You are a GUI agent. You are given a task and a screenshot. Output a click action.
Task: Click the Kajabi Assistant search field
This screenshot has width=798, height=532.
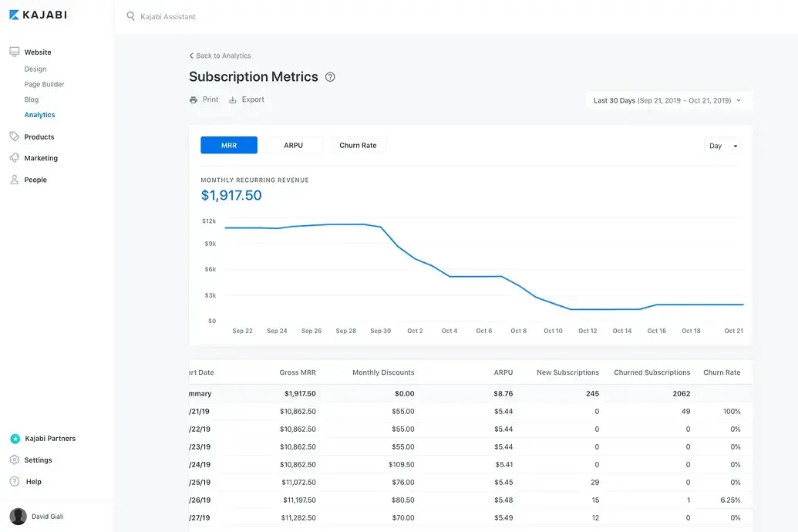(x=168, y=17)
